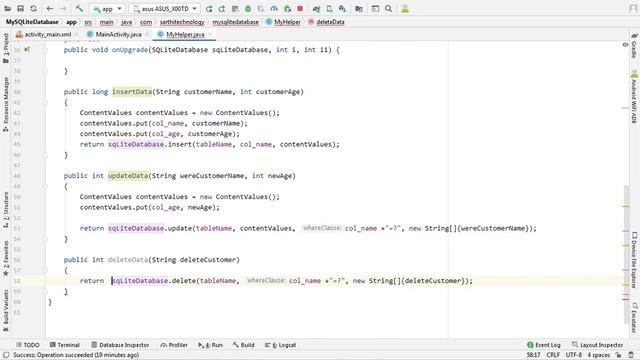Click the CRLF line separator in status bar
640x360 pixels.
(553, 355)
